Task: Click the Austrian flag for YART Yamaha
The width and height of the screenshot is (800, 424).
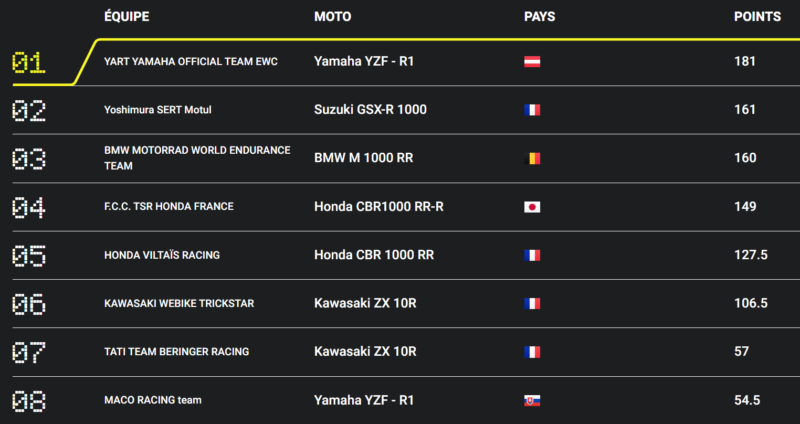Action: (532, 62)
